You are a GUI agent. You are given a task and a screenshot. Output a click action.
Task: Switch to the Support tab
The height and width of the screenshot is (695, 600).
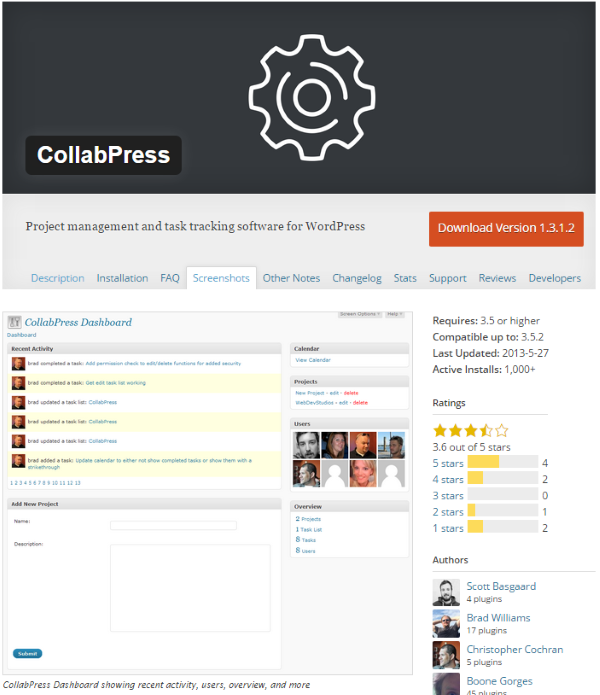point(448,278)
